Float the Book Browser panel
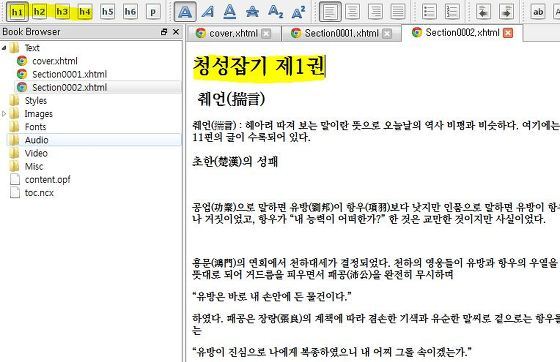Image resolution: width=560 pixels, height=362 pixels. pyautogui.click(x=164, y=32)
